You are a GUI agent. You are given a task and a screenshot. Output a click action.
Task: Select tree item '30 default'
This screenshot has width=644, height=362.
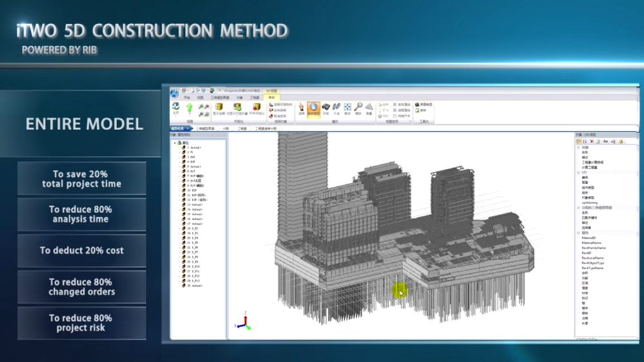click(195, 285)
